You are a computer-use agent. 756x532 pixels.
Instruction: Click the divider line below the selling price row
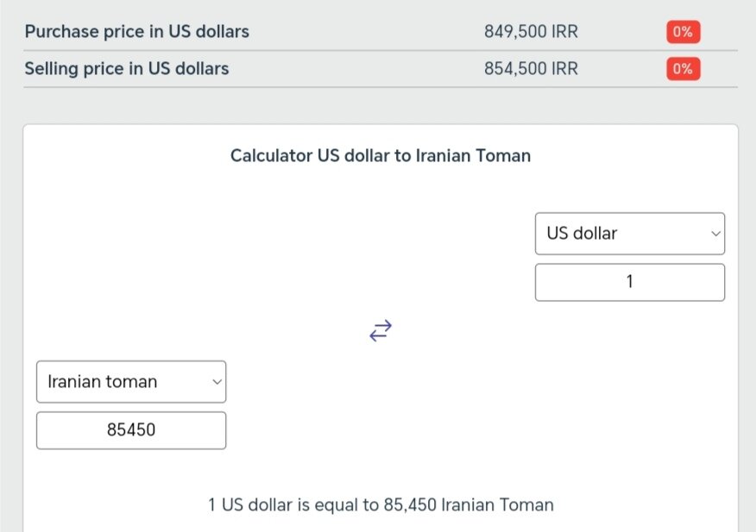381,87
